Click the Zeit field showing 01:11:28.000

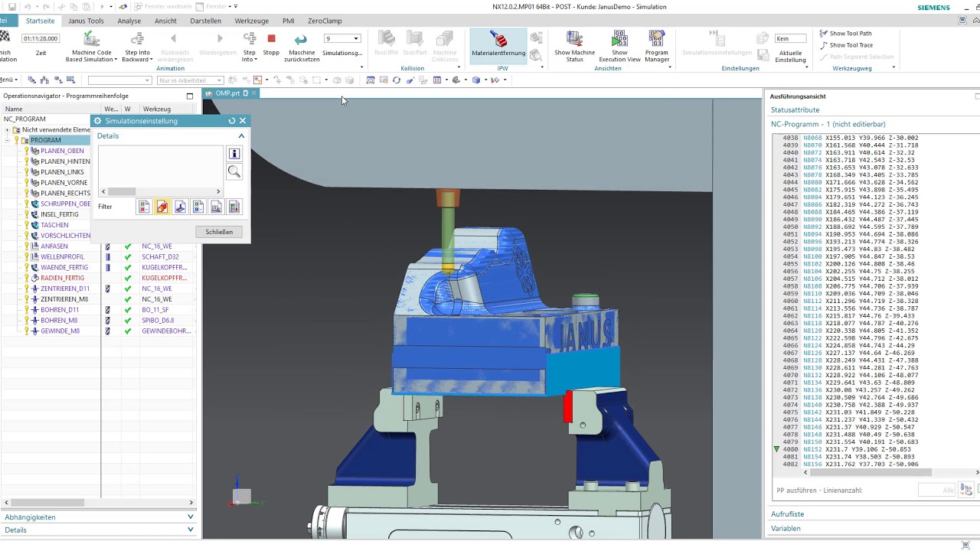(x=41, y=38)
